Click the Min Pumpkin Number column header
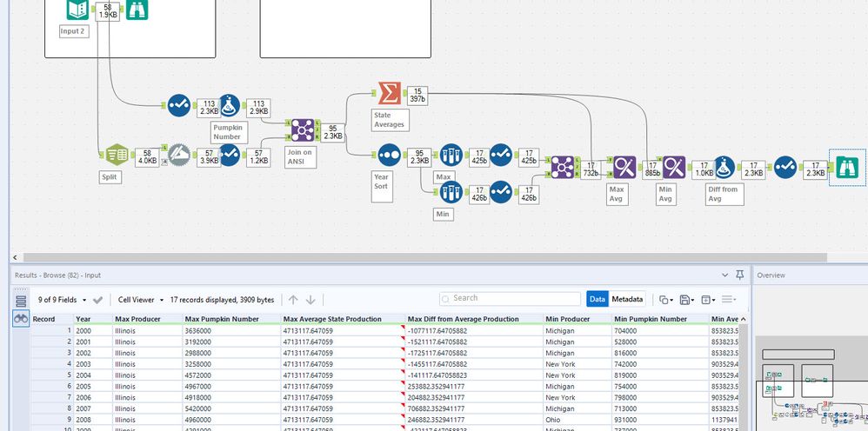 [x=660, y=319]
